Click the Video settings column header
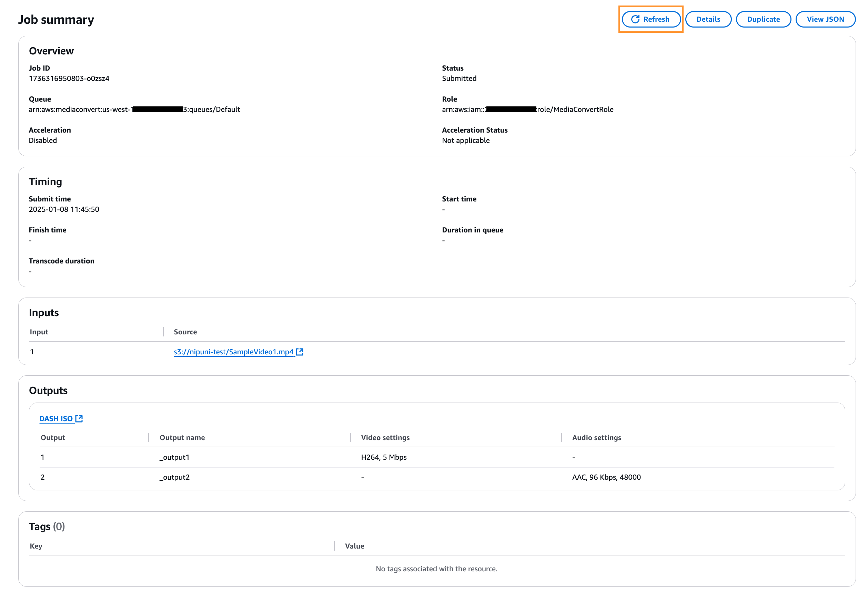 coord(385,437)
